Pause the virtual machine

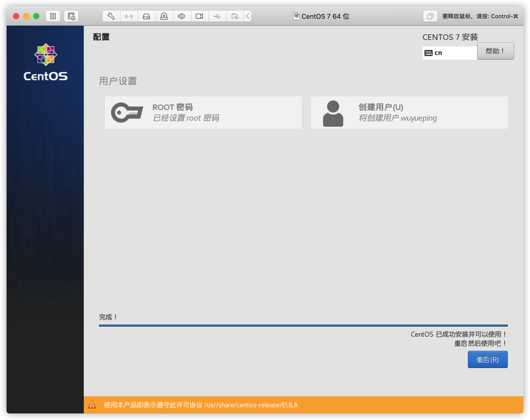point(53,16)
